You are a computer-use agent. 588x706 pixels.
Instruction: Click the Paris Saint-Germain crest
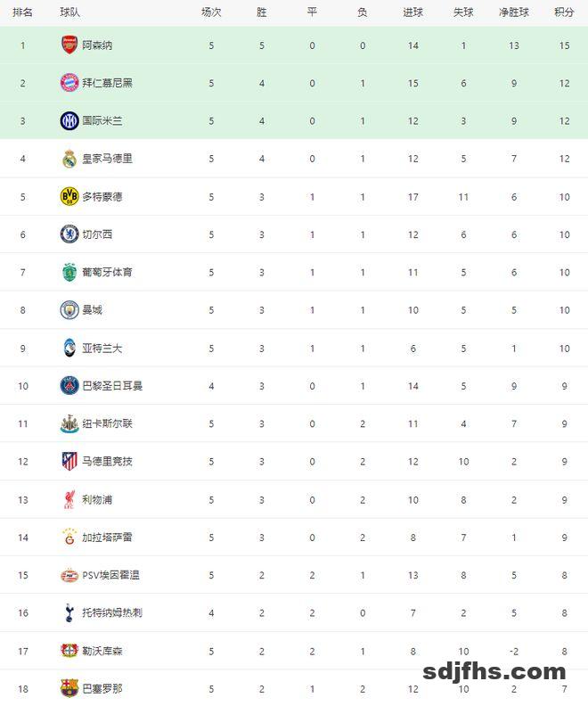click(x=69, y=386)
